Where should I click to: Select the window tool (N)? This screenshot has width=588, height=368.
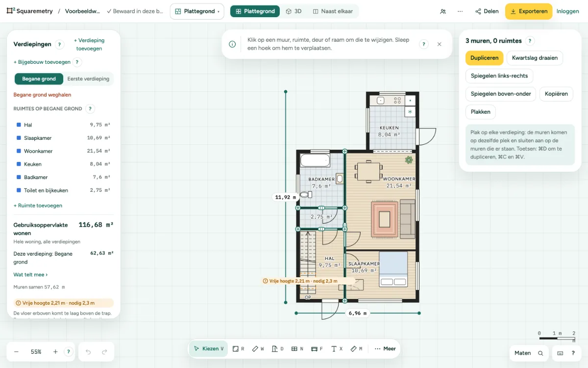[297, 349]
